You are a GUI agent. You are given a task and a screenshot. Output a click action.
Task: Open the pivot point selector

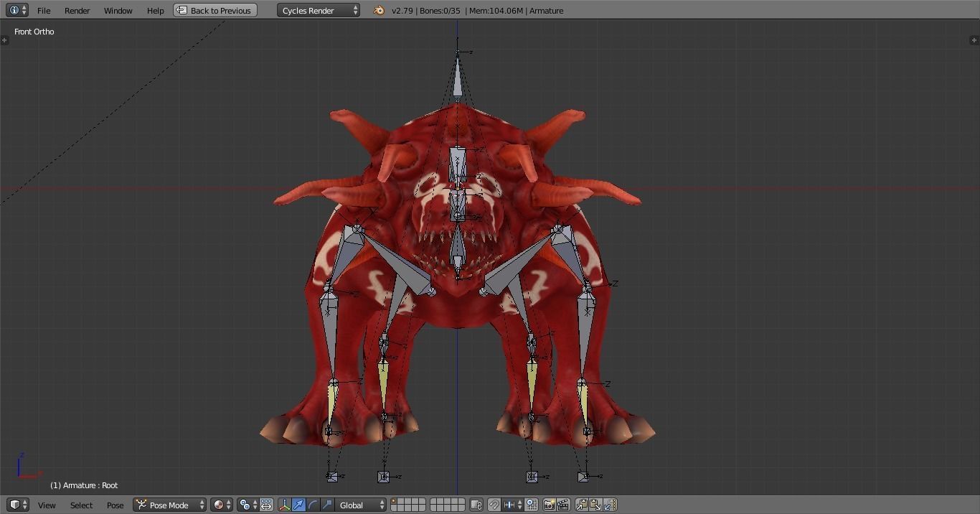[248, 505]
